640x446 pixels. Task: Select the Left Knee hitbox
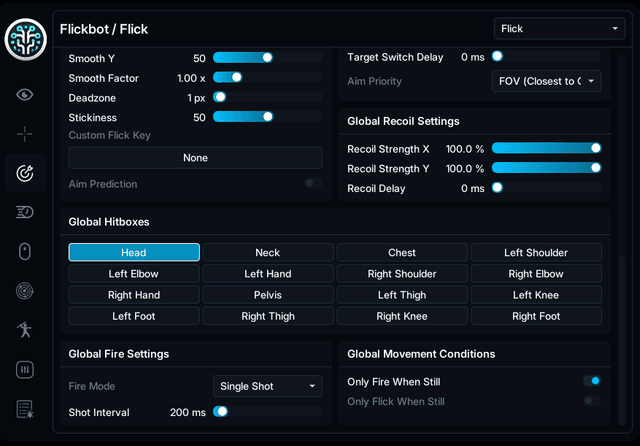(536, 295)
